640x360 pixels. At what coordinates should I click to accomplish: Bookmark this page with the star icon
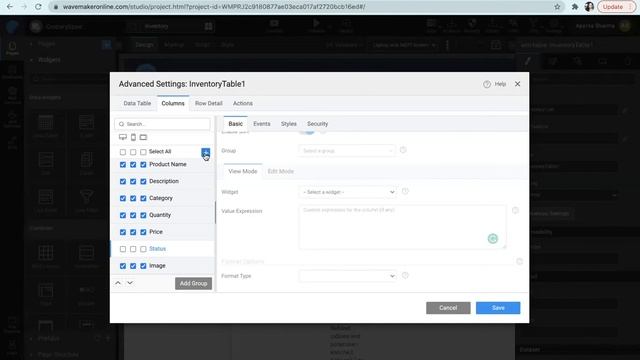point(557,7)
